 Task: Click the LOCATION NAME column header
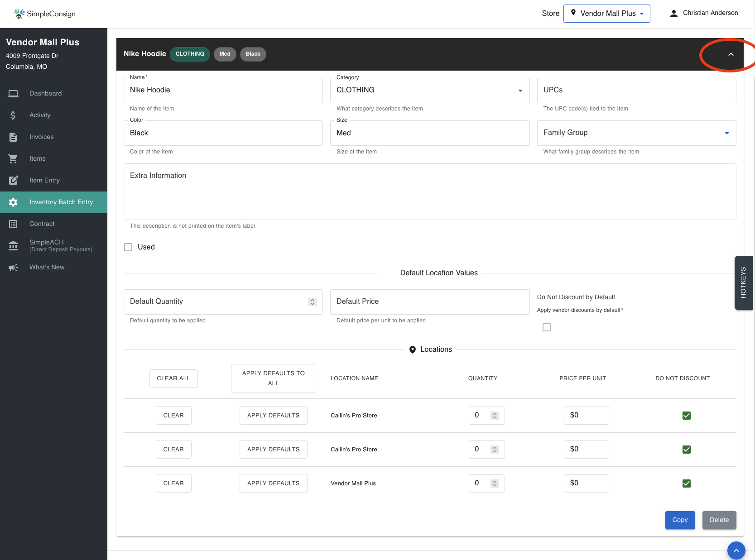pyautogui.click(x=354, y=378)
